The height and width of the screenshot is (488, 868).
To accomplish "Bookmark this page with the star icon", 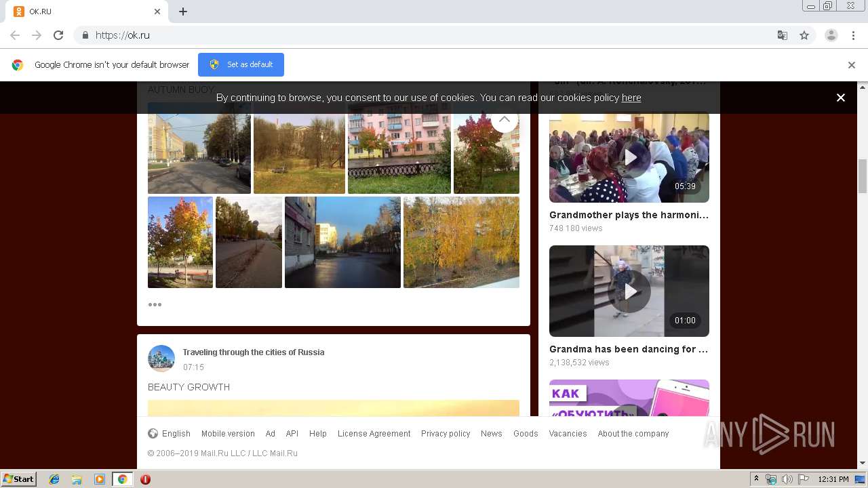I will 804,35.
